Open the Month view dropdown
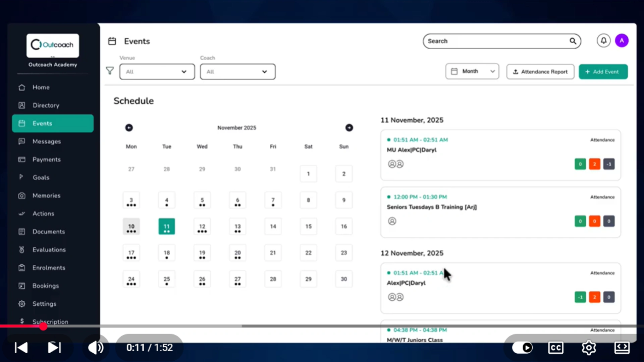This screenshot has width=644, height=362. click(x=472, y=71)
